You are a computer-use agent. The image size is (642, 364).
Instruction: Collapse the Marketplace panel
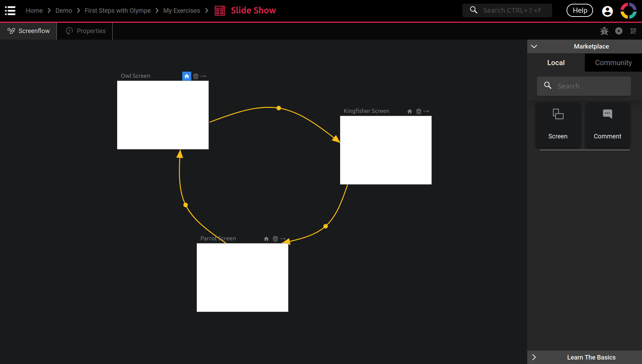pyautogui.click(x=534, y=46)
